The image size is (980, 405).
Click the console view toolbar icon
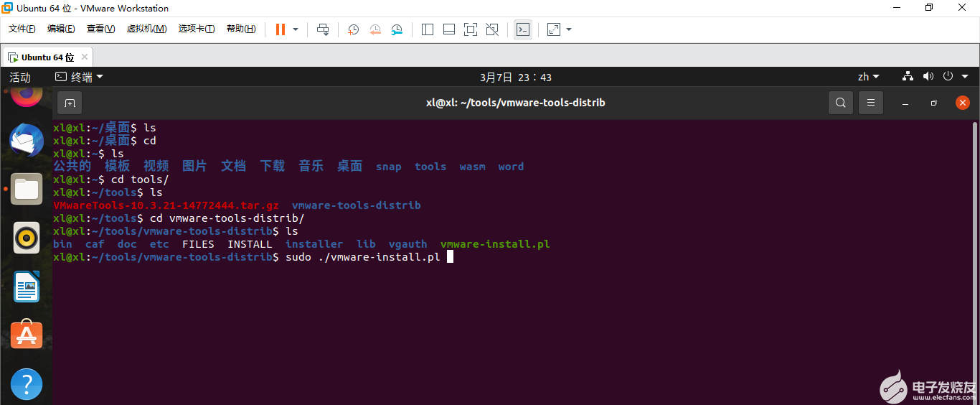click(x=523, y=29)
